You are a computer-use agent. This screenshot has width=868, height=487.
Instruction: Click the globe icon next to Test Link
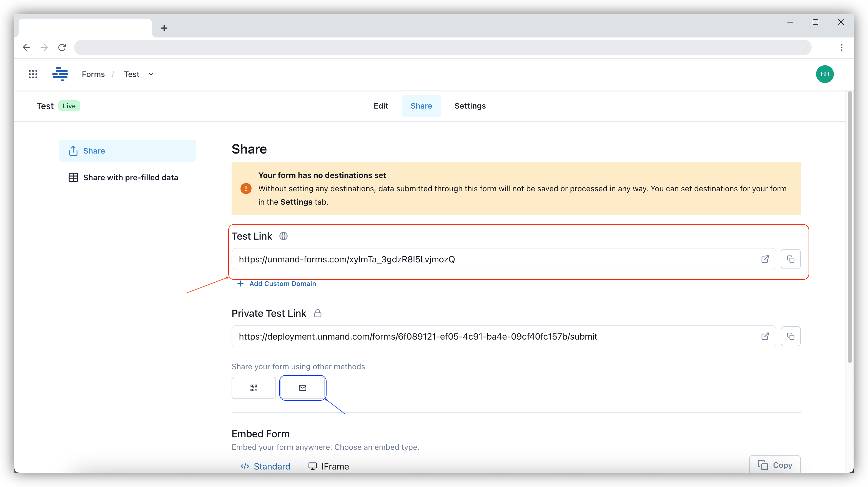click(x=283, y=235)
